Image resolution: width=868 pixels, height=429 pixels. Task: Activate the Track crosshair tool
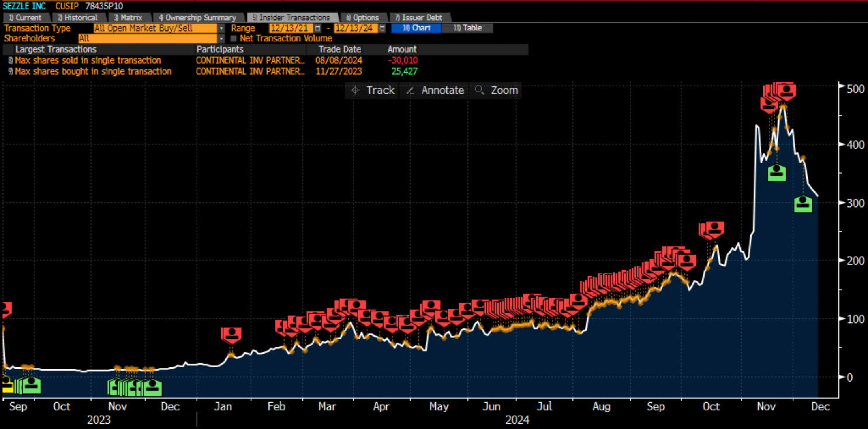click(x=372, y=90)
